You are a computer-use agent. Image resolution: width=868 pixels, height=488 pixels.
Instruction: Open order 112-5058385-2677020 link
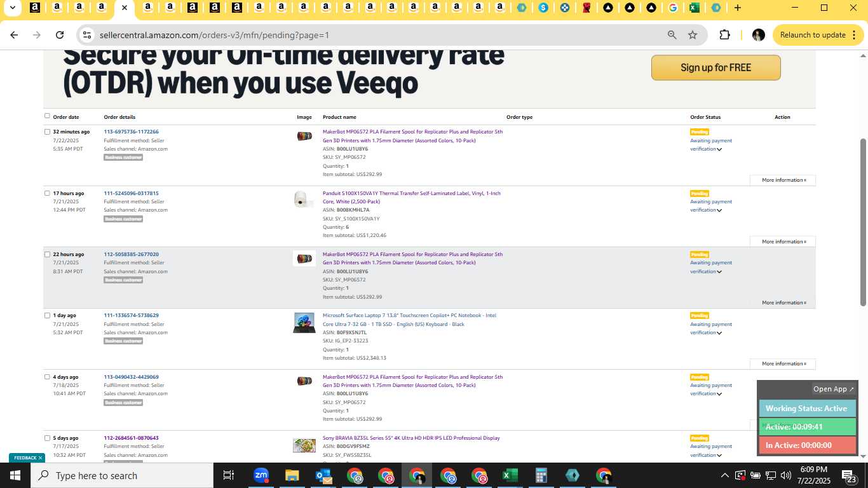coord(132,254)
